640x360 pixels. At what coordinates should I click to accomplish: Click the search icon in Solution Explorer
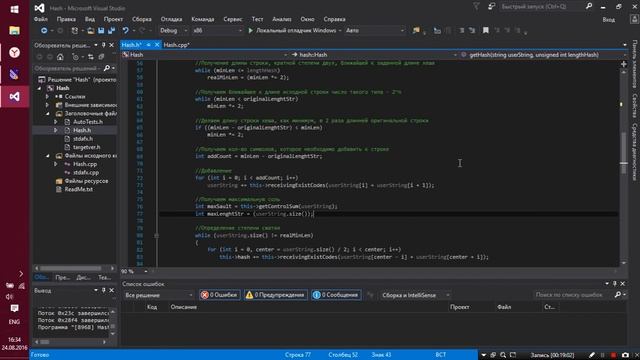pyautogui.click(x=107, y=68)
